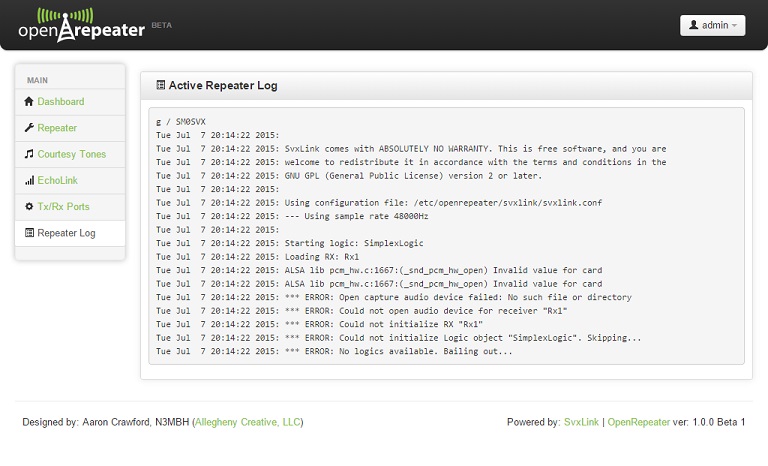The image size is (768, 466).
Task: Expand the admin menu caret arrow
Action: tap(735, 26)
